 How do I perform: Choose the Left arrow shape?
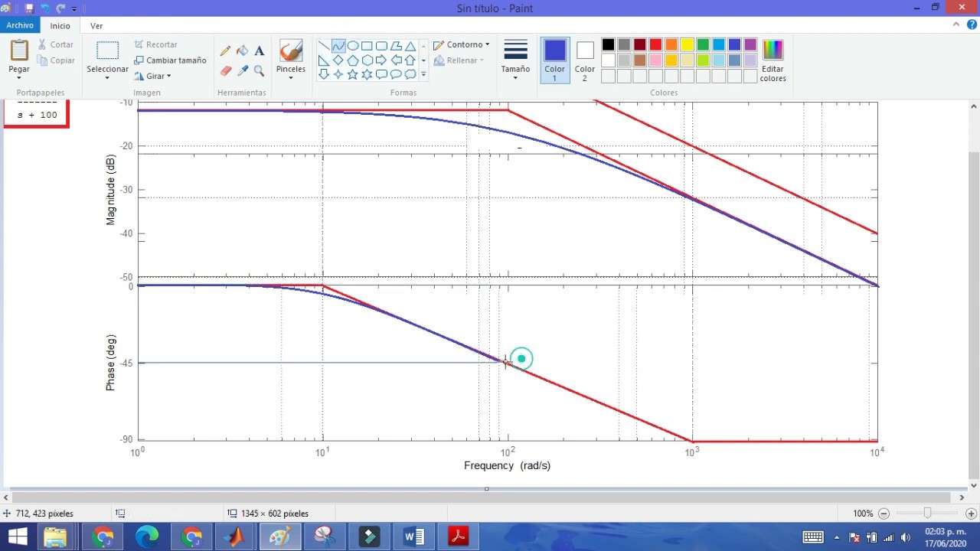(x=396, y=60)
